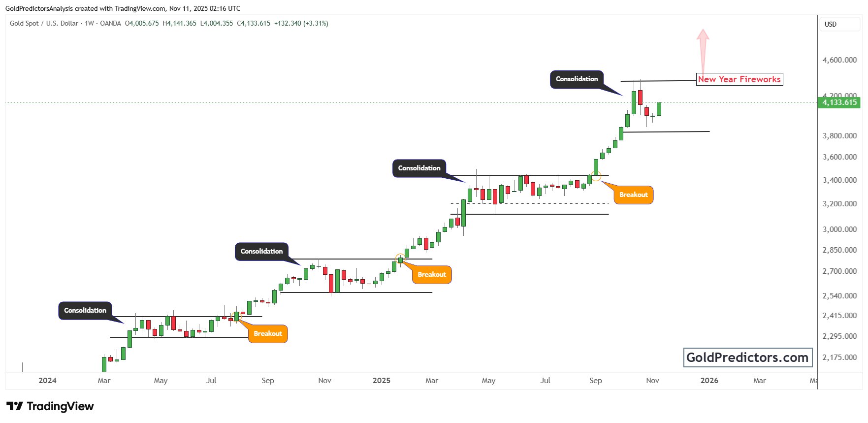Click the Gold Spot / U.S. Dollar symbol title
Image resolution: width=868 pixels, height=423 pixels.
tap(44, 23)
